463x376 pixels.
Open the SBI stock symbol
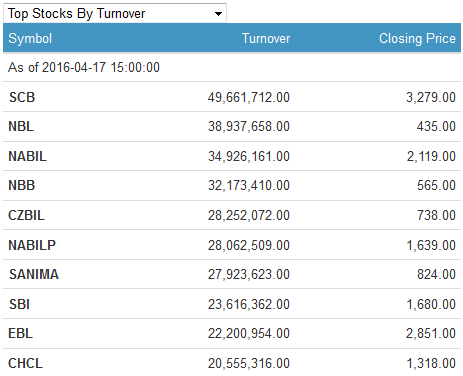tap(19, 304)
